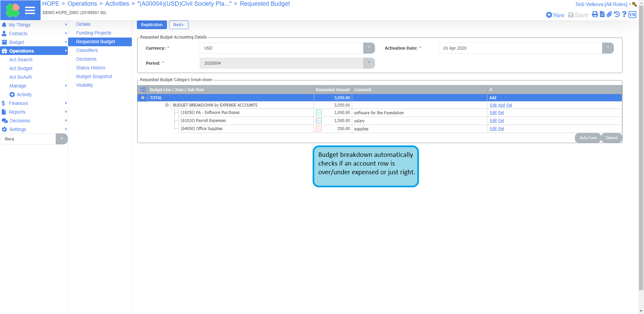This screenshot has height=314, width=644.
Task: Toggle the hamburger menu icon
Action: pyautogui.click(x=30, y=10)
